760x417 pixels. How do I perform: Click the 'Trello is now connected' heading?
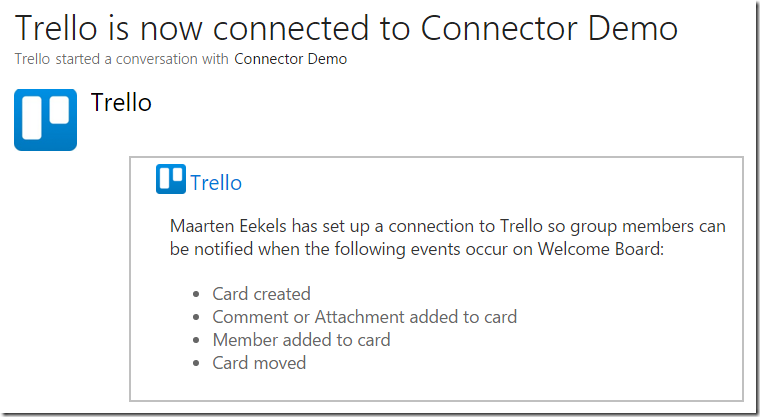346,28
